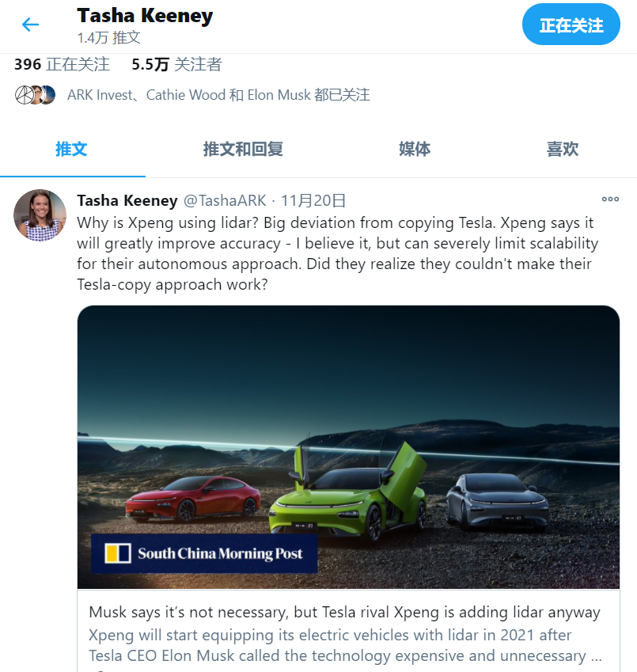
Task: Switch to the 推文和回复 tab
Action: 243,149
